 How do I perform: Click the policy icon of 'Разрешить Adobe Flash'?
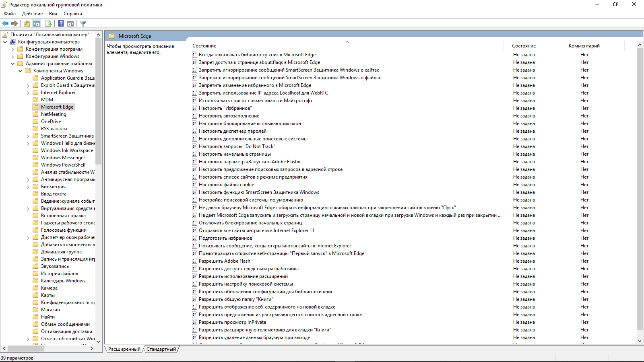(195, 261)
